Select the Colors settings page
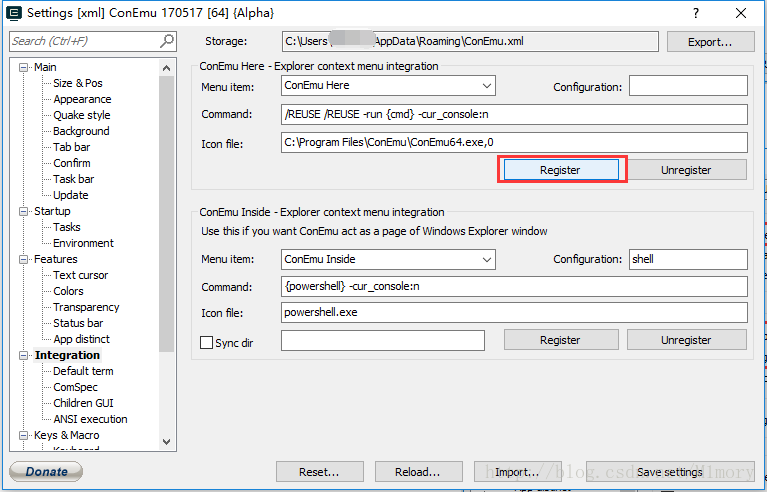Screen dimensions: 767x492 click(x=68, y=291)
